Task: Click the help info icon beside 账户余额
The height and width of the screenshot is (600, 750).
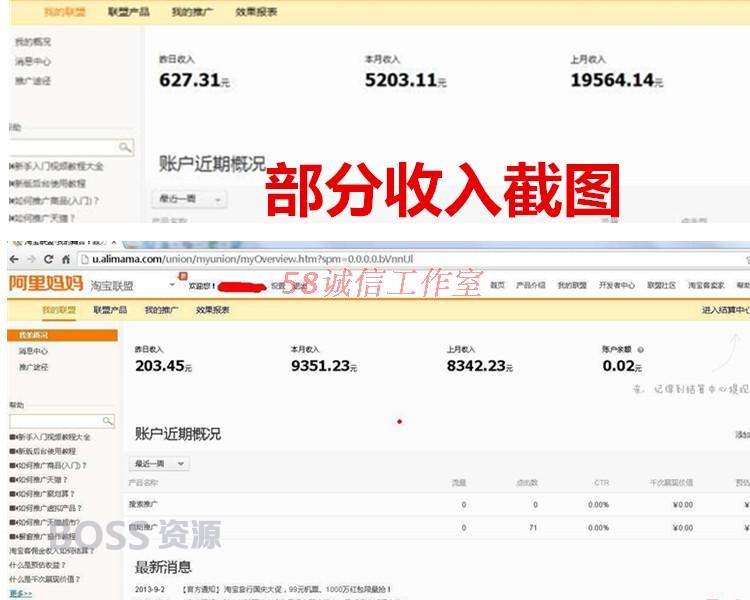Action: click(640, 350)
